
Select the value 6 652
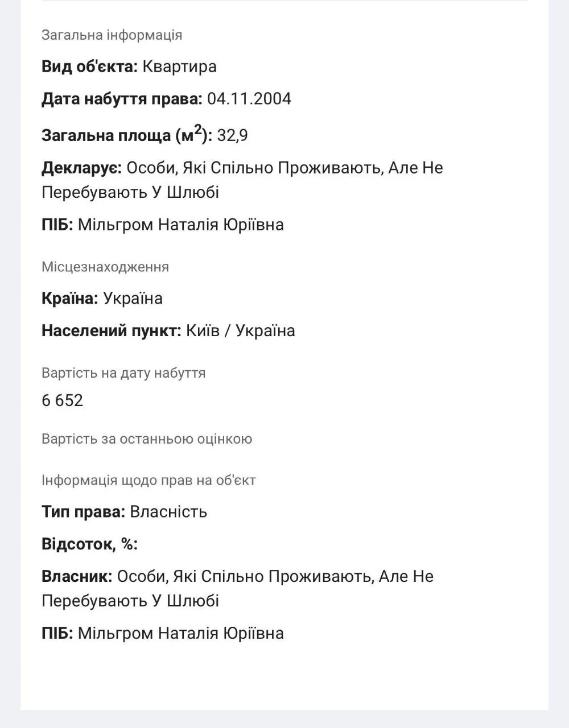tap(63, 400)
